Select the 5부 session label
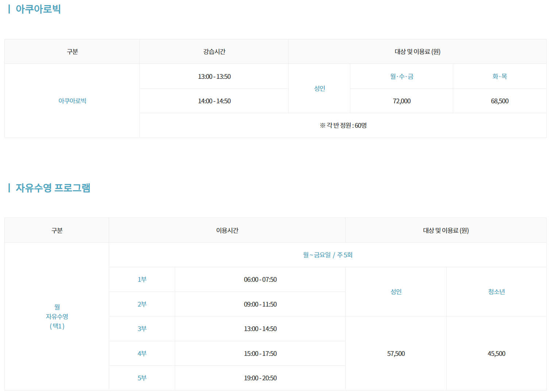This screenshot has width=551, height=392. (142, 378)
